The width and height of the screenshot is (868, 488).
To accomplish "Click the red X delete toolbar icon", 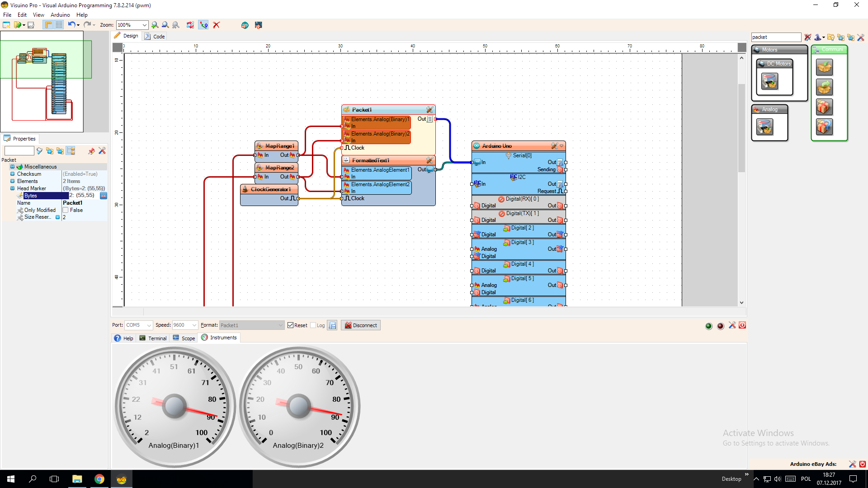I will click(217, 25).
